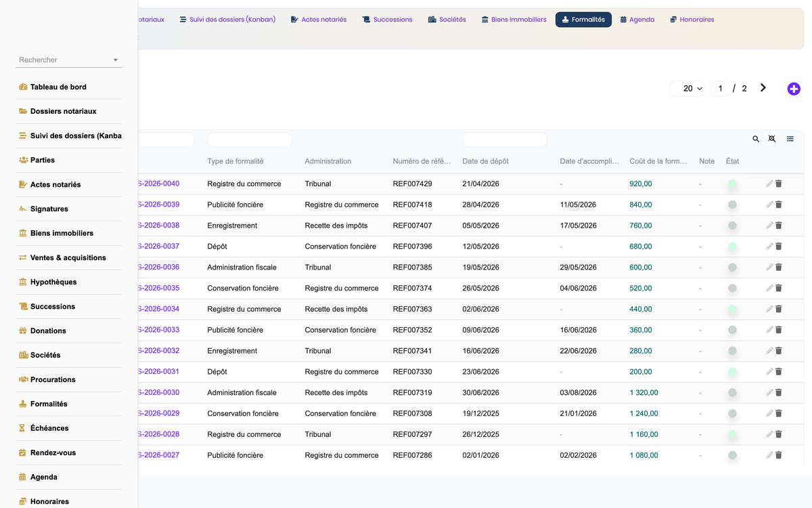Edit the row REF007407
This screenshot has width=812, height=508.
click(x=769, y=226)
